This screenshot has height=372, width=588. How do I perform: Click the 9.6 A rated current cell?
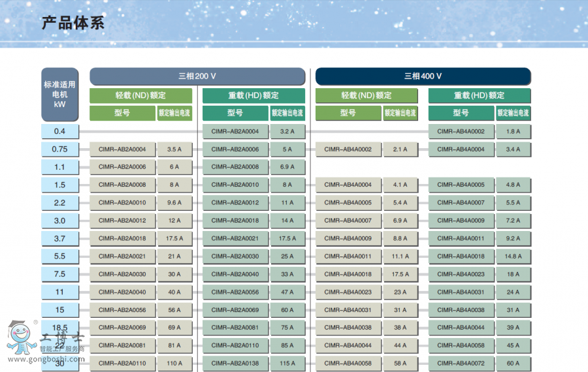pyautogui.click(x=174, y=203)
